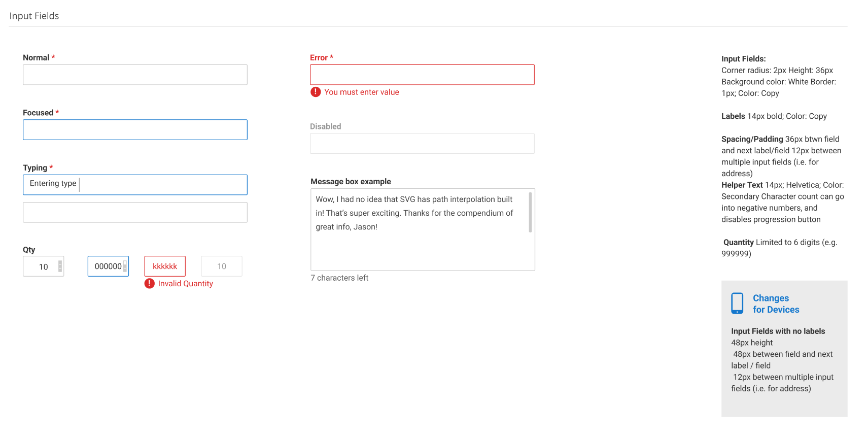
Task: Click the focused Qty field showing 000000
Action: click(108, 266)
